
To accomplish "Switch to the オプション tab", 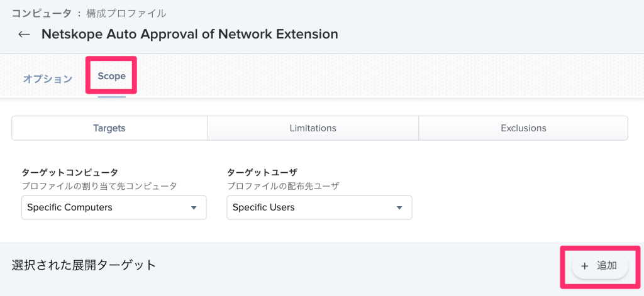I will pos(48,79).
